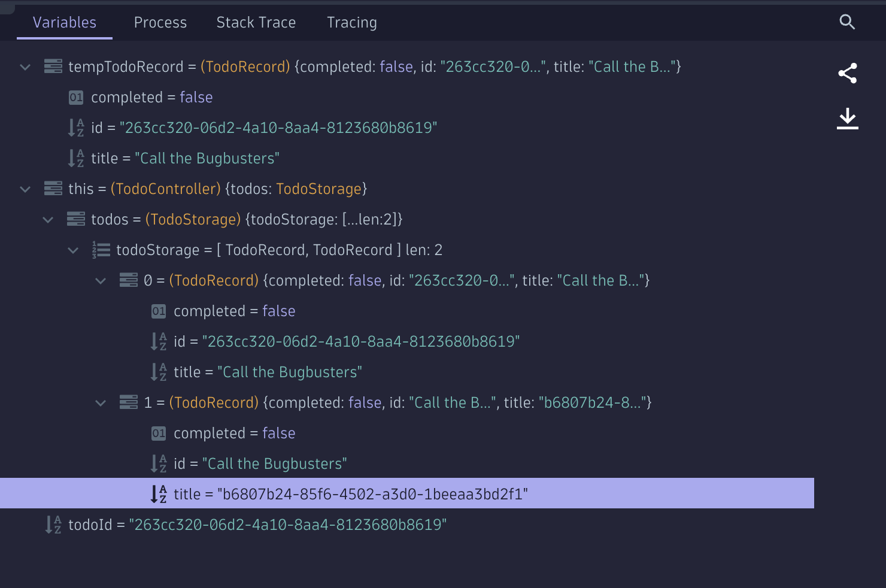Viewport: 886px width, 588px height.
Task: Open the Stack Trace tab
Action: (x=256, y=23)
